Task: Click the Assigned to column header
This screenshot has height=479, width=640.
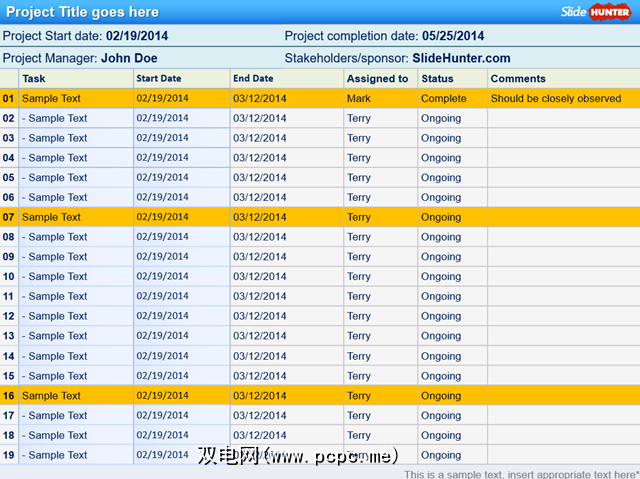Action: click(x=378, y=78)
